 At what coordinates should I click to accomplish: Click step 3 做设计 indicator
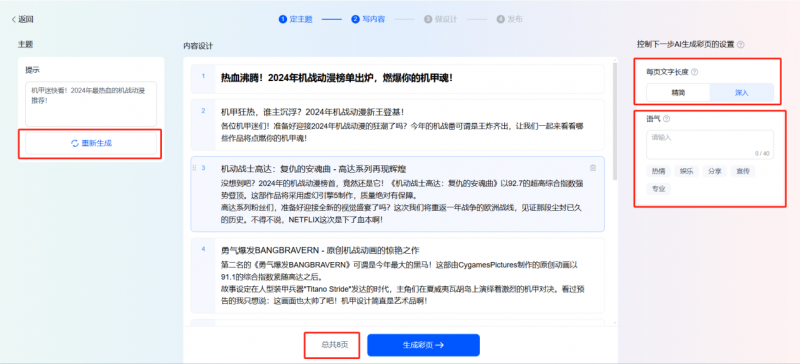tap(440, 19)
